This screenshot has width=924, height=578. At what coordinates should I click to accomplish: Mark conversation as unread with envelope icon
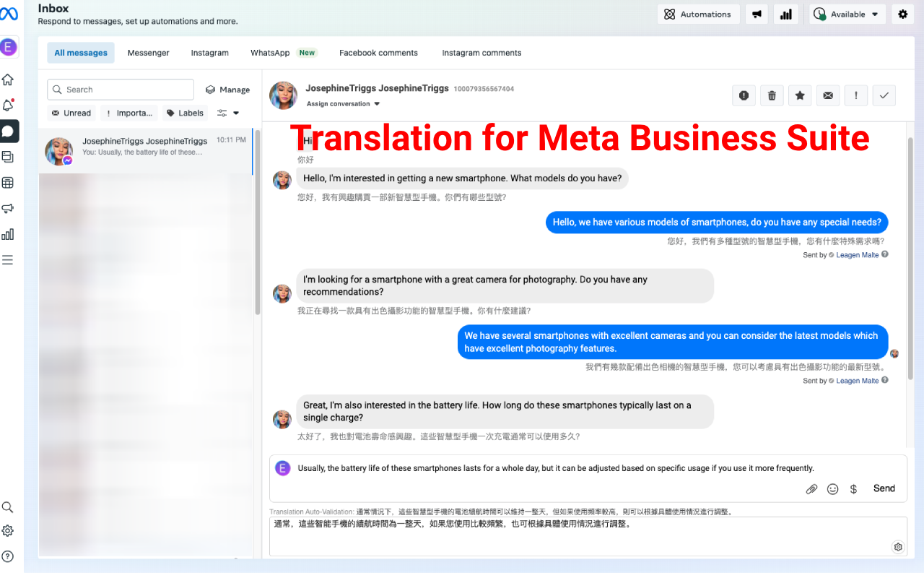click(828, 95)
